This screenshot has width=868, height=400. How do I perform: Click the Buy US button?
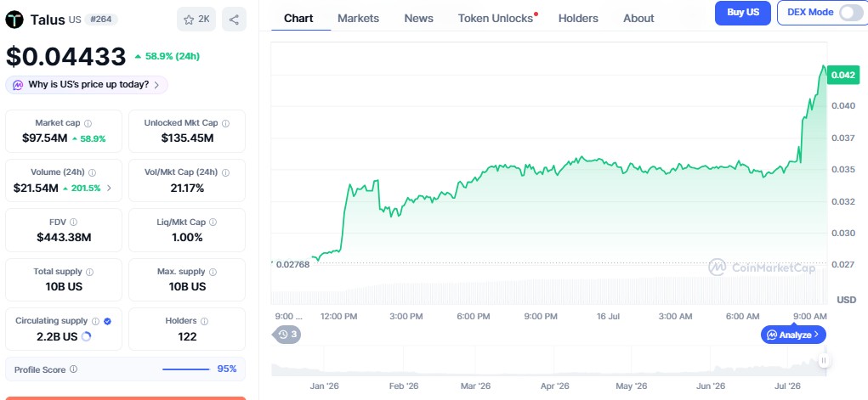[742, 13]
